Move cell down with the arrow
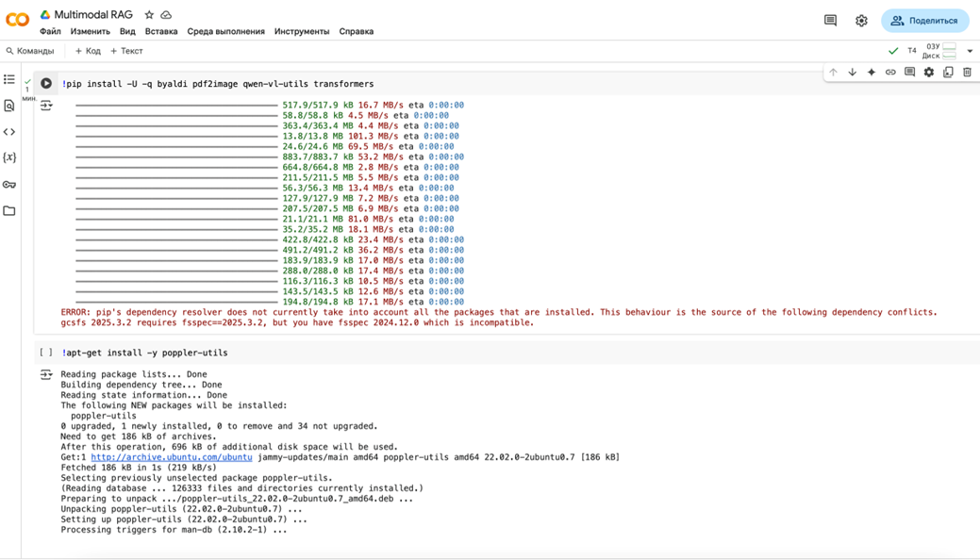The image size is (980, 560). [852, 73]
